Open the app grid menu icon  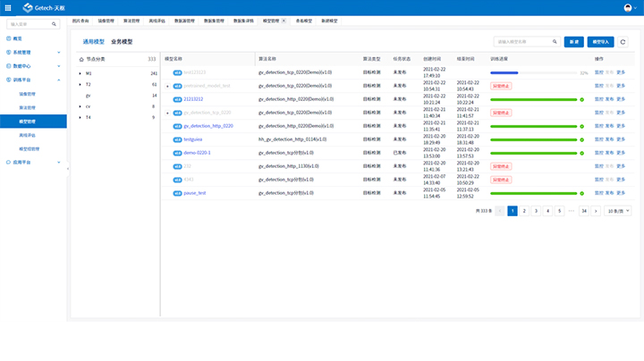click(10, 7)
